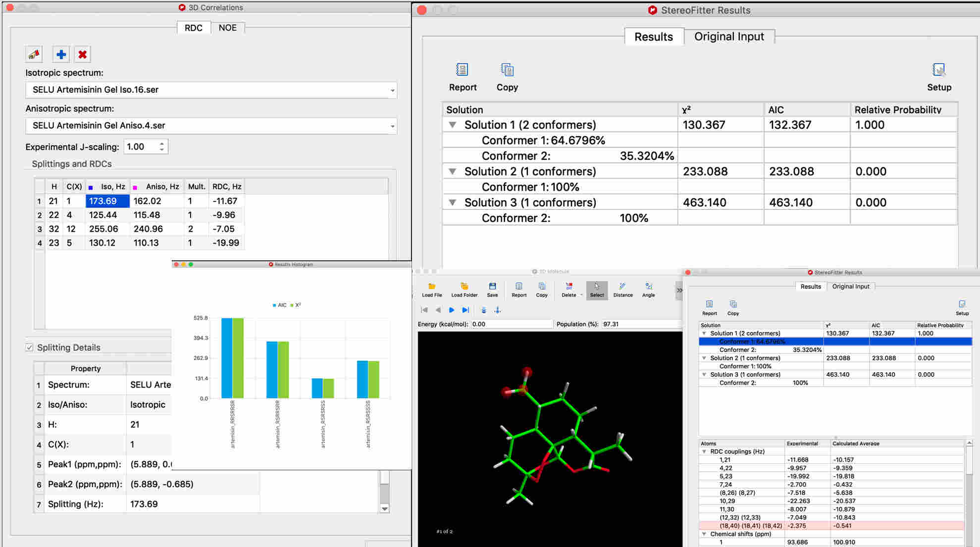Play next conformer with blue arrow
The height and width of the screenshot is (547, 980).
tap(451, 310)
